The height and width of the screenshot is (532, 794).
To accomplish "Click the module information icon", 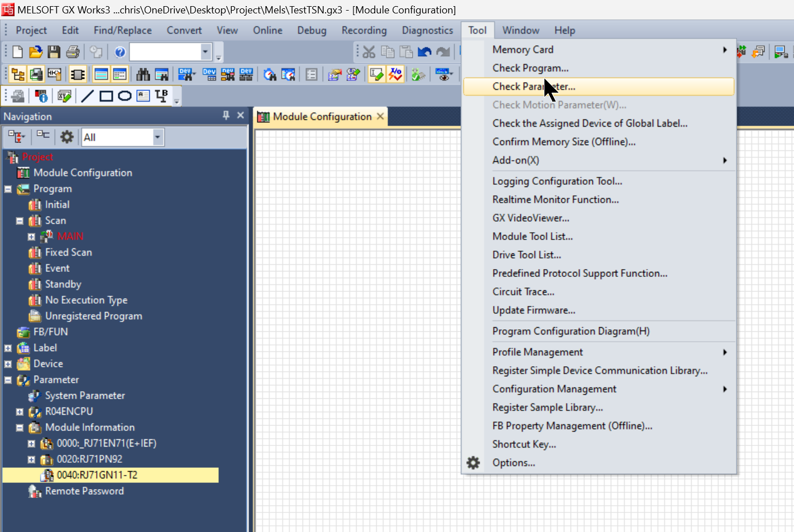I will click(x=42, y=96).
